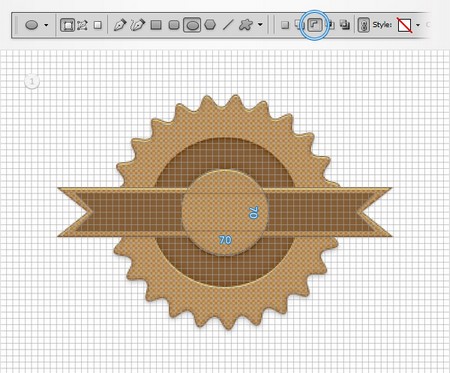This screenshot has width=450, height=373.
Task: Select the Freeform Pen tool
Action: 138,25
